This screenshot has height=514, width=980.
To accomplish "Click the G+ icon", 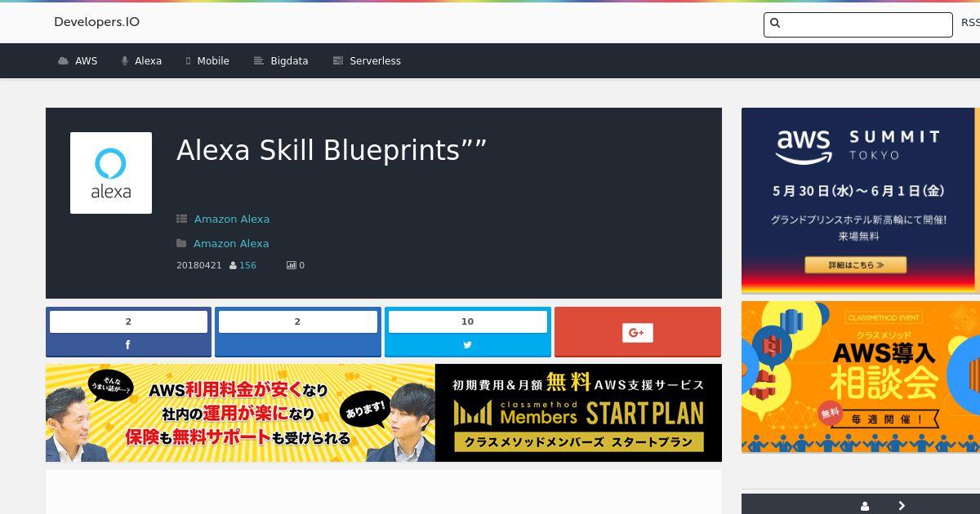I will pos(638,332).
